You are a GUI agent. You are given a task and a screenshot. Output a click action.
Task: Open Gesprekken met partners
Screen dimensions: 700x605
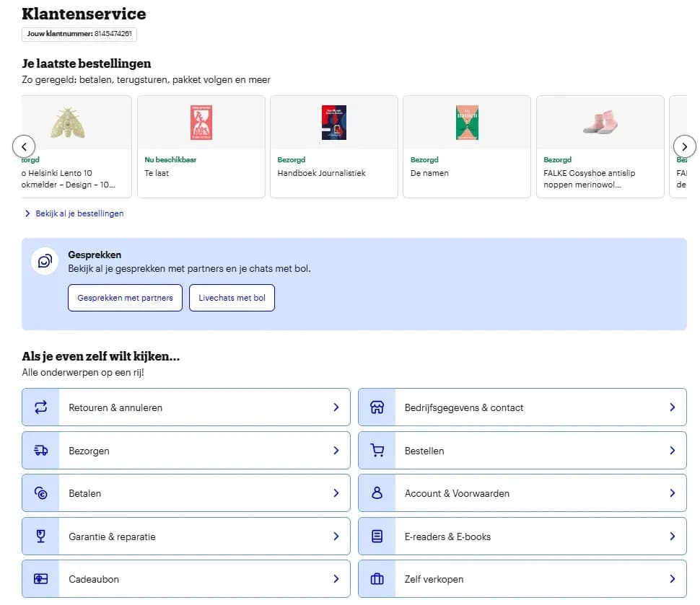click(125, 298)
